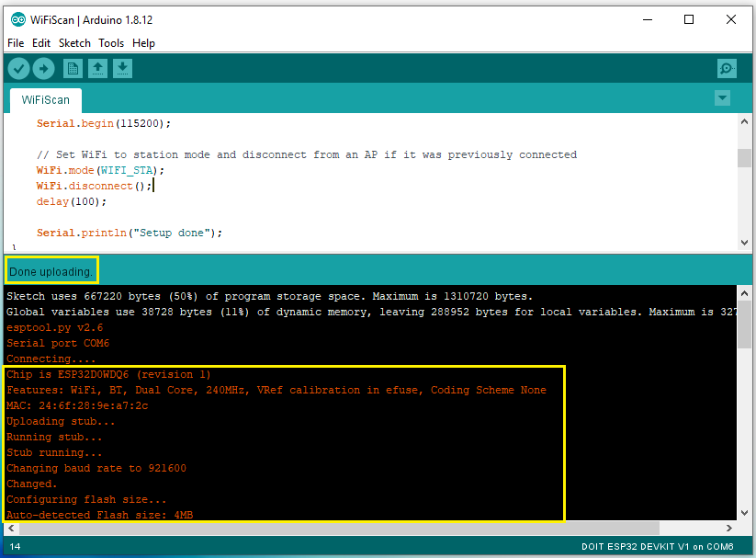Click the 'Serial.begin(115200);' code line
756x558 pixels.
tap(104, 123)
